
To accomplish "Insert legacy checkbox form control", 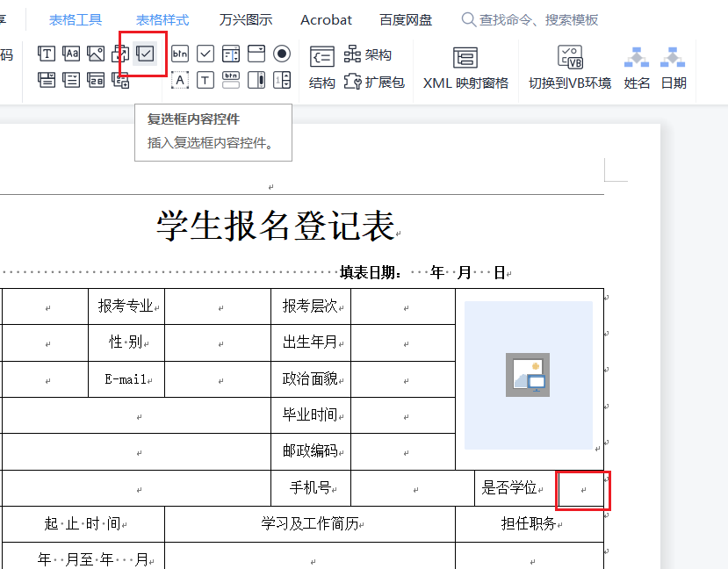I will coord(205,54).
